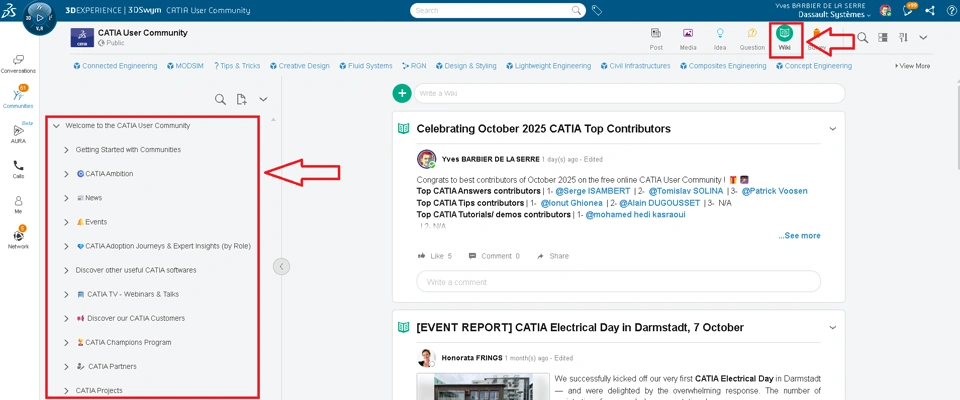Share the Top Contributors post

tap(553, 256)
